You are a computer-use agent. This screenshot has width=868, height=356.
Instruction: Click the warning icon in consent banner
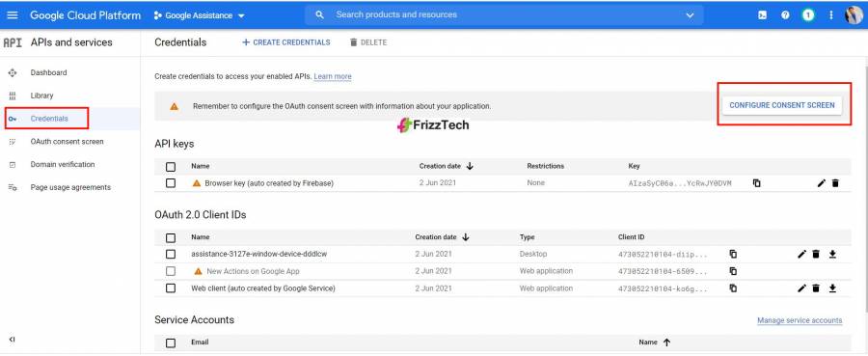tap(175, 106)
